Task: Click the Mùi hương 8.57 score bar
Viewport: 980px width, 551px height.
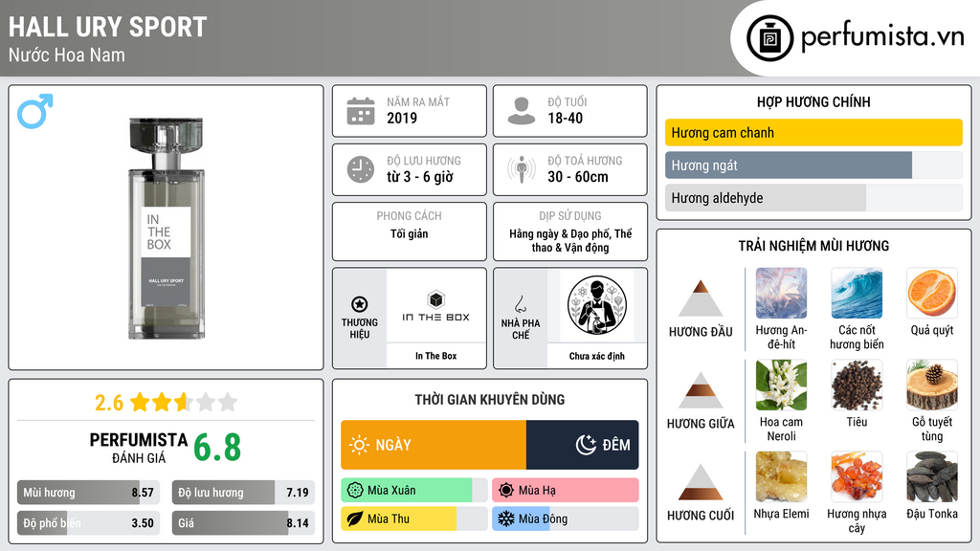Action: click(x=89, y=493)
